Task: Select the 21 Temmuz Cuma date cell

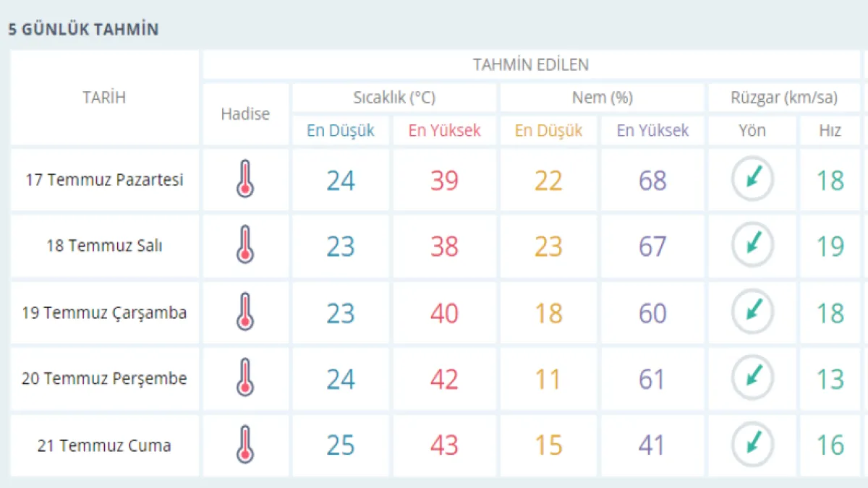Action: click(104, 445)
